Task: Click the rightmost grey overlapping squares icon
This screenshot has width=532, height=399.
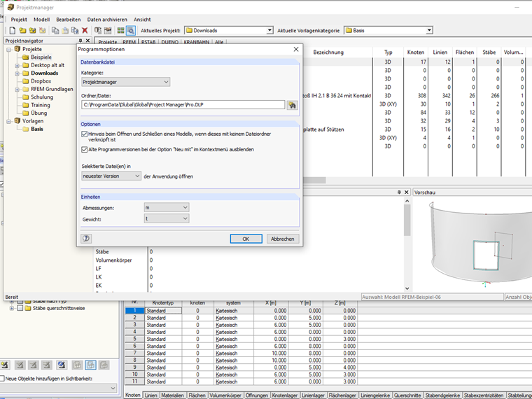Action: [104, 365]
